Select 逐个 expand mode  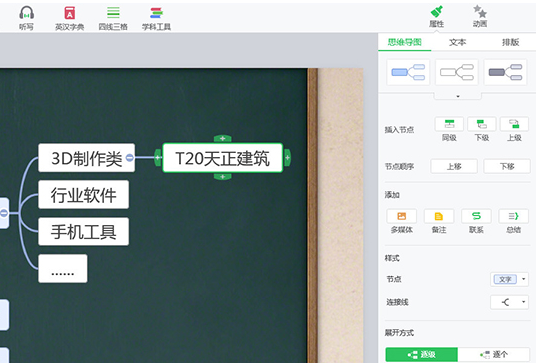pos(494,354)
